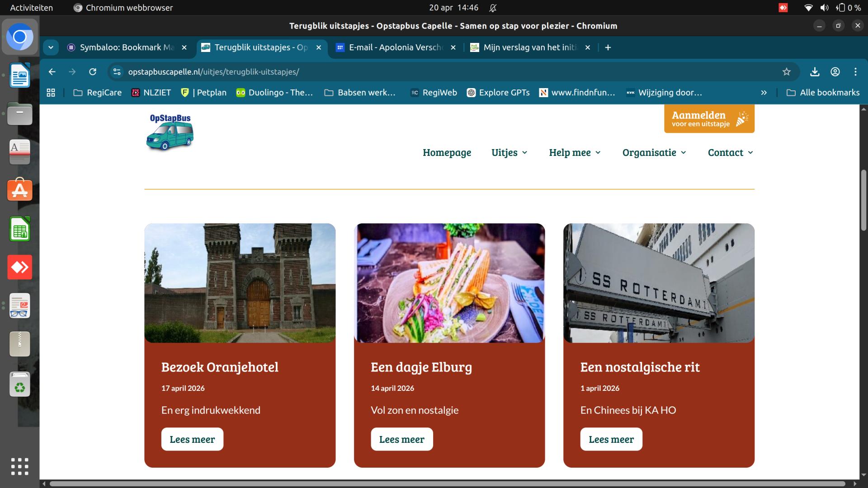Switch to the E-mail - Apolonia tab
The width and height of the screenshot is (868, 488).
tap(396, 47)
